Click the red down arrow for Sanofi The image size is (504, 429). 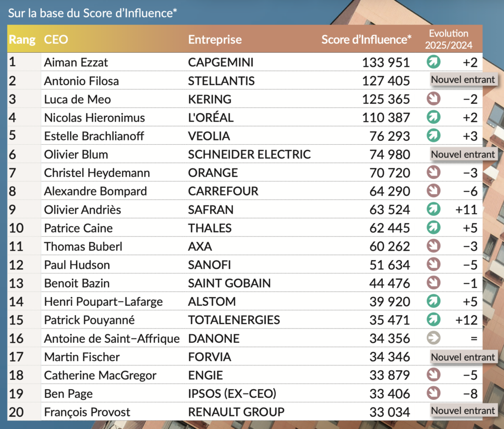click(x=433, y=264)
